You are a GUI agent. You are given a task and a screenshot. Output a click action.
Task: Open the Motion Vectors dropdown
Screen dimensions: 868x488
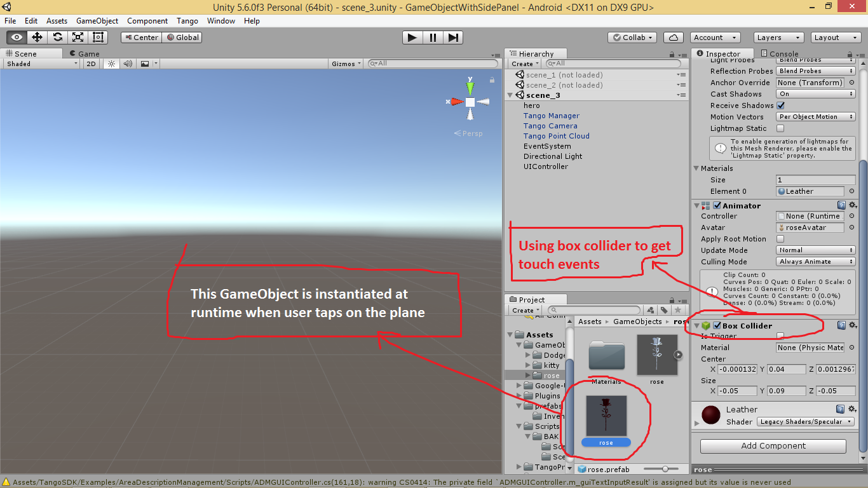pos(816,117)
